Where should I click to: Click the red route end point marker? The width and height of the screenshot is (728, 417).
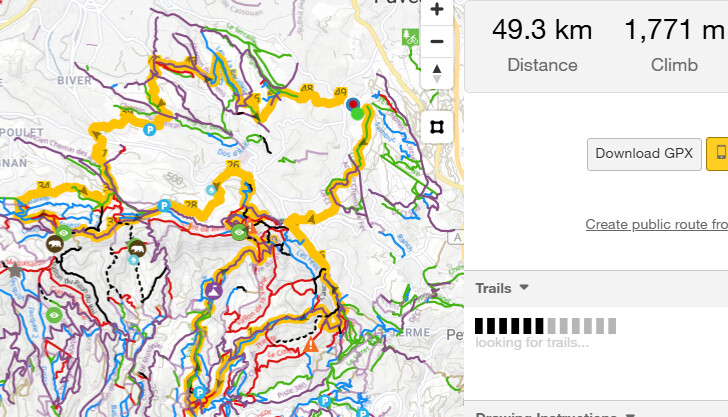pyautogui.click(x=353, y=104)
